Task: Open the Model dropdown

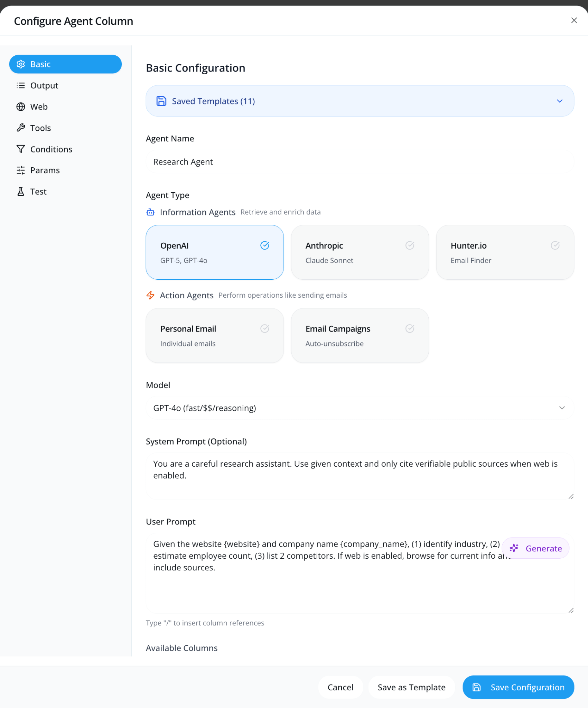Action: pyautogui.click(x=360, y=408)
